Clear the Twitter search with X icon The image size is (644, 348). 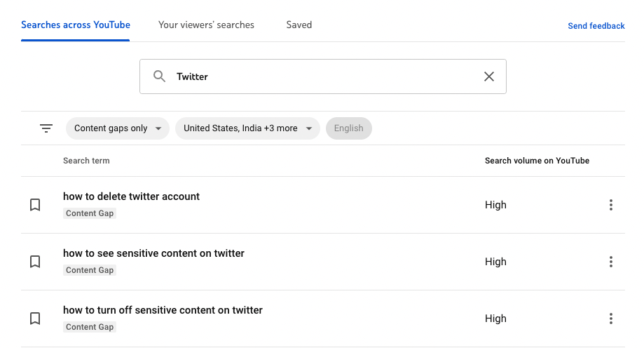488,76
